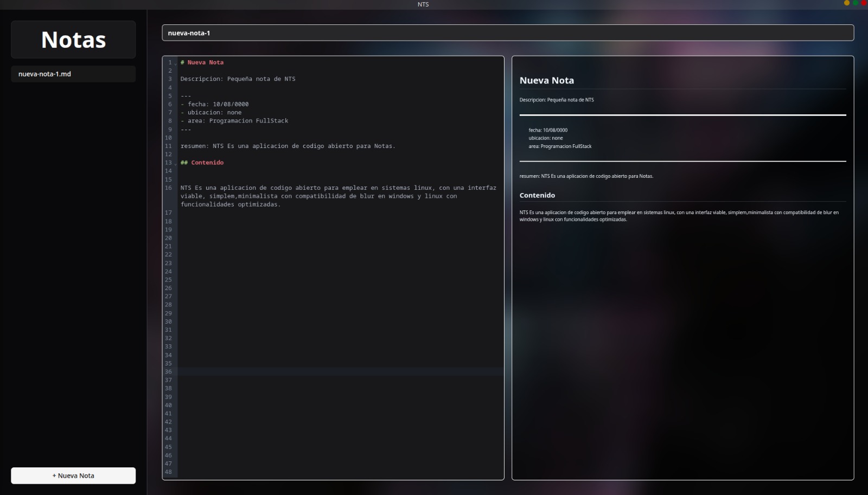This screenshot has width=868, height=495.
Task: Click the 'resumen:' line in the editor
Action: click(288, 146)
